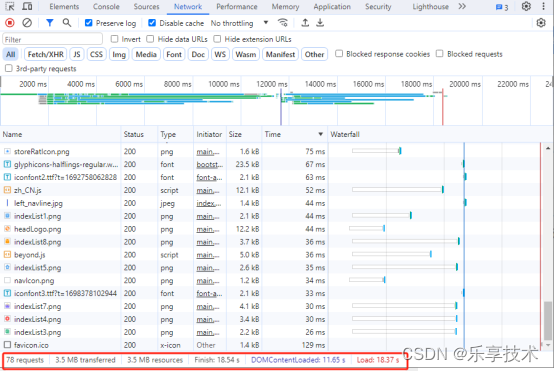Open initiator link of left_navline.jpg
Viewport: 554px width, 372px height.
[209, 203]
